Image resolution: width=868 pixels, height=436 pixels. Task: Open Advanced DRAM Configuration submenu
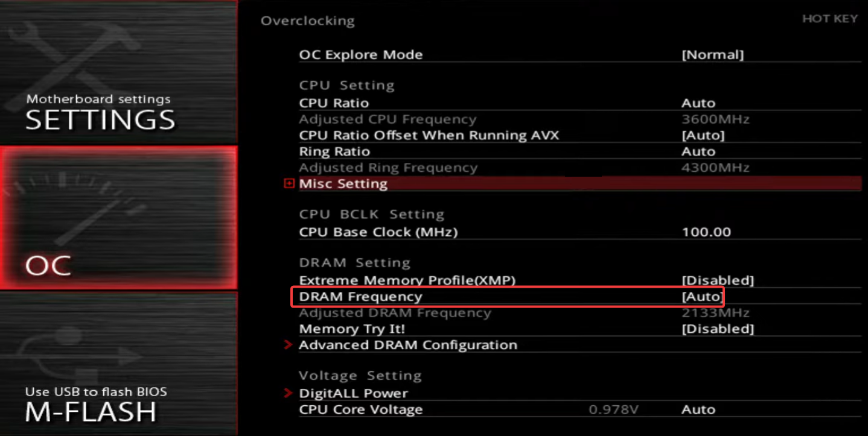pos(408,345)
